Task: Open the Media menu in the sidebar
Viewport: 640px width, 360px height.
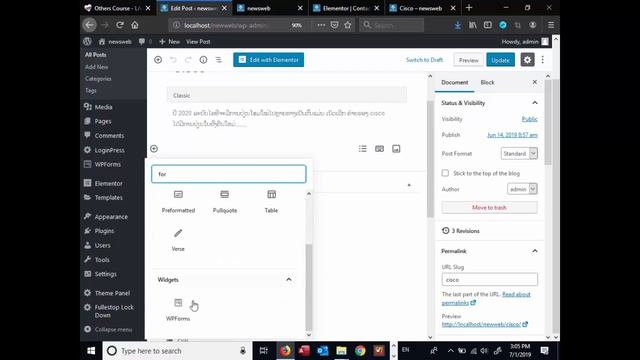Action: (x=104, y=107)
